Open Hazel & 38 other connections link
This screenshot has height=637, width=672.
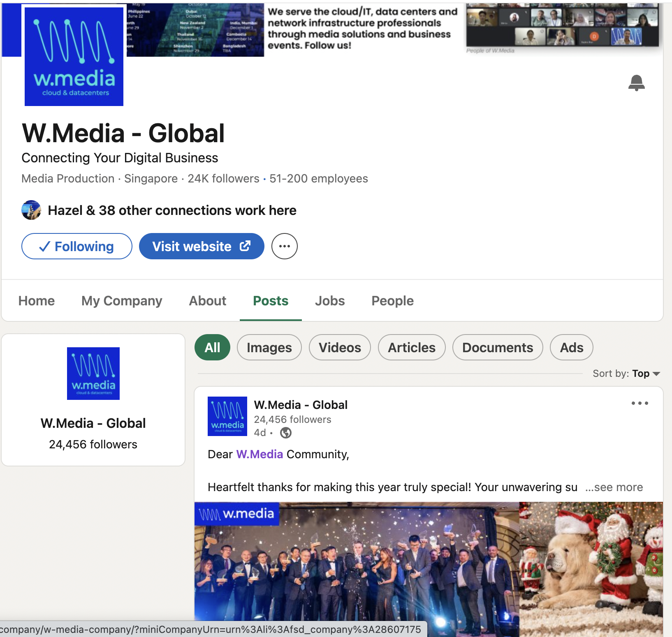coord(172,210)
